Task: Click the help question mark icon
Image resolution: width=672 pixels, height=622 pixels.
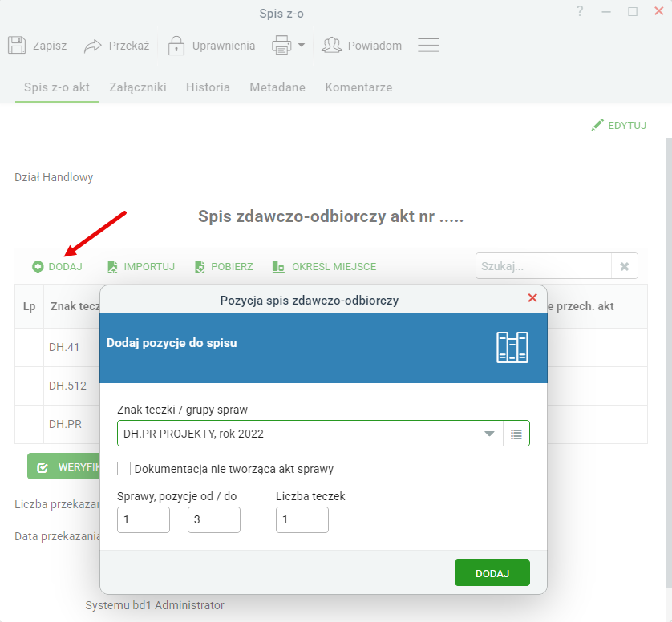Action: click(x=580, y=11)
